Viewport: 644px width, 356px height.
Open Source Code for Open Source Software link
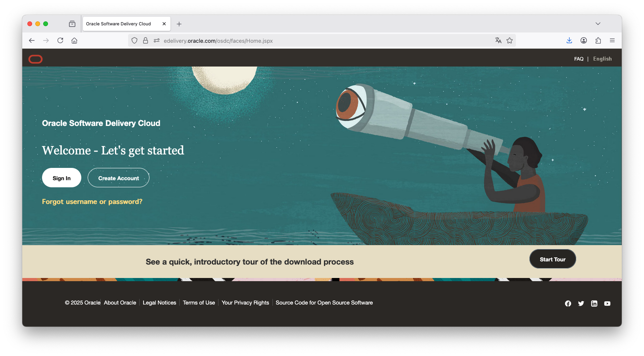[324, 303]
